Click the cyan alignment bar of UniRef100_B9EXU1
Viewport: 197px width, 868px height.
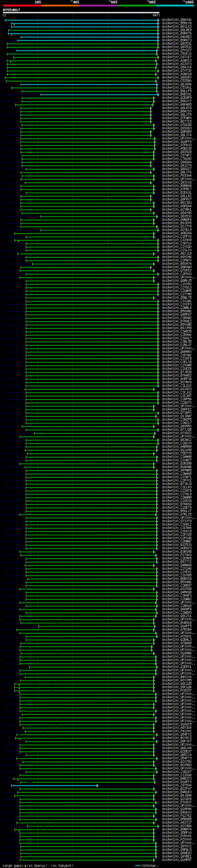(100, 95)
